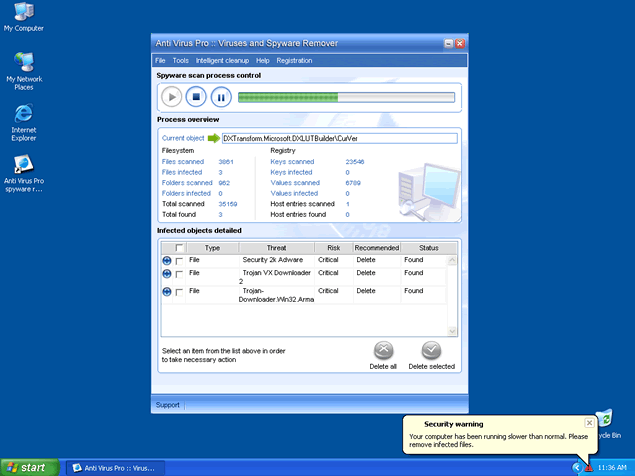Viewport: 635px width, 476px height.
Task: Expand the Registration menu
Action: point(294,61)
